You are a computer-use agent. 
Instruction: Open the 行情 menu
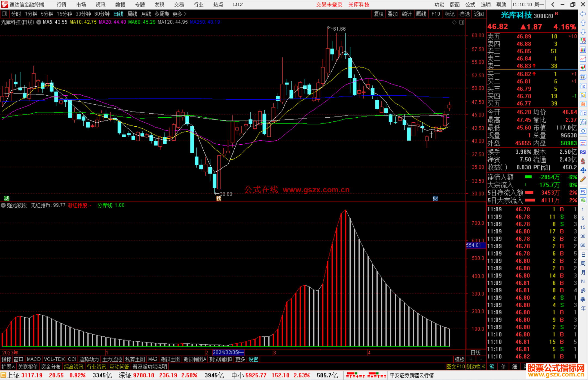tap(61, 5)
